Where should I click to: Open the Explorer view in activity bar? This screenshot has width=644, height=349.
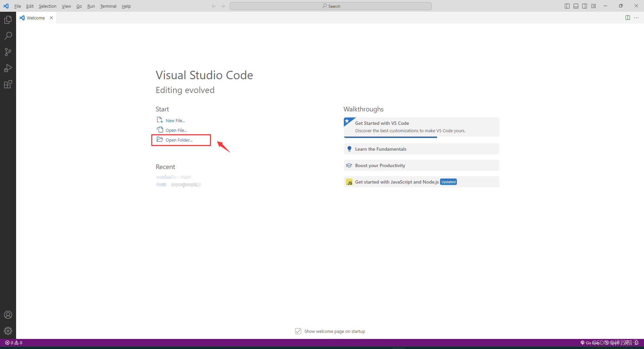pyautogui.click(x=8, y=20)
